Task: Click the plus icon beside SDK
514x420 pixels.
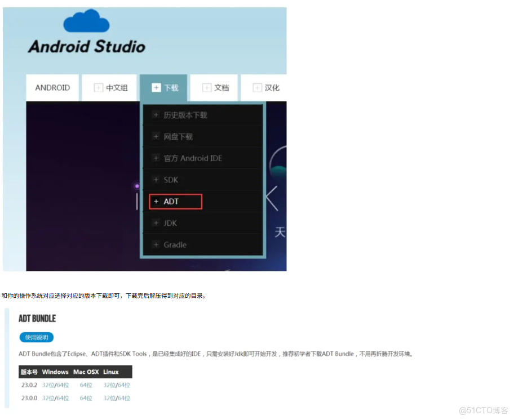Action: point(156,180)
